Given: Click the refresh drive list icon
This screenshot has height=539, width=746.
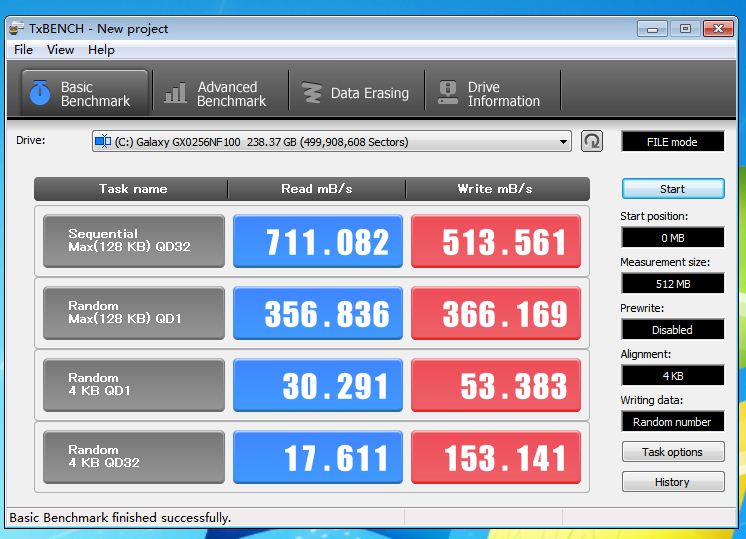Looking at the screenshot, I should (x=591, y=141).
